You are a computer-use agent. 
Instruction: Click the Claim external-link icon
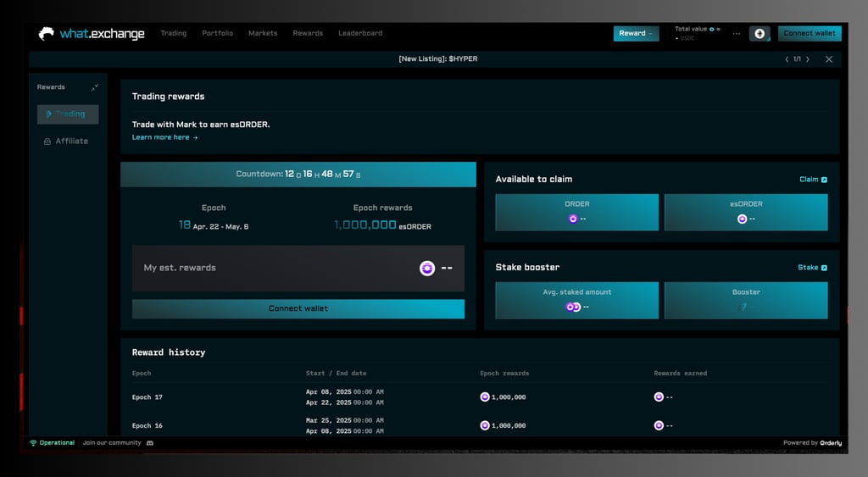click(x=824, y=180)
